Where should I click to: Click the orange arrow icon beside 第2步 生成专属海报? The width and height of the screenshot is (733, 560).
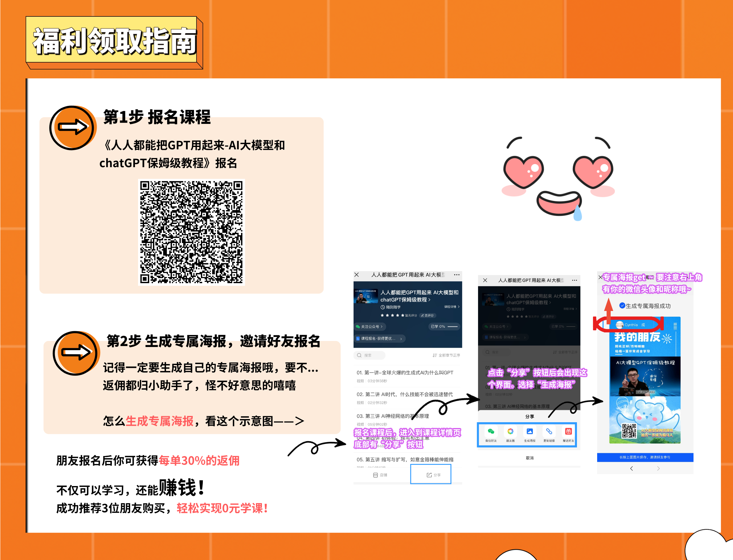pyautogui.click(x=76, y=353)
